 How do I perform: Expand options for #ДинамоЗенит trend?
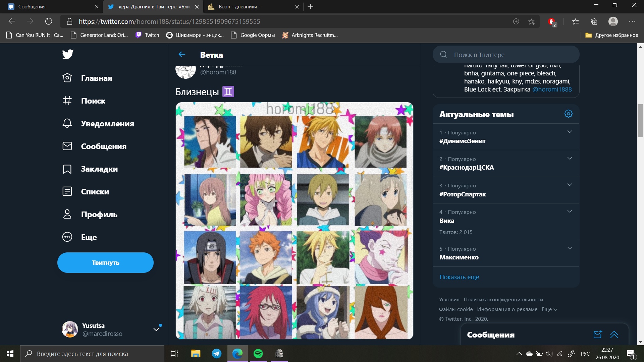570,132
